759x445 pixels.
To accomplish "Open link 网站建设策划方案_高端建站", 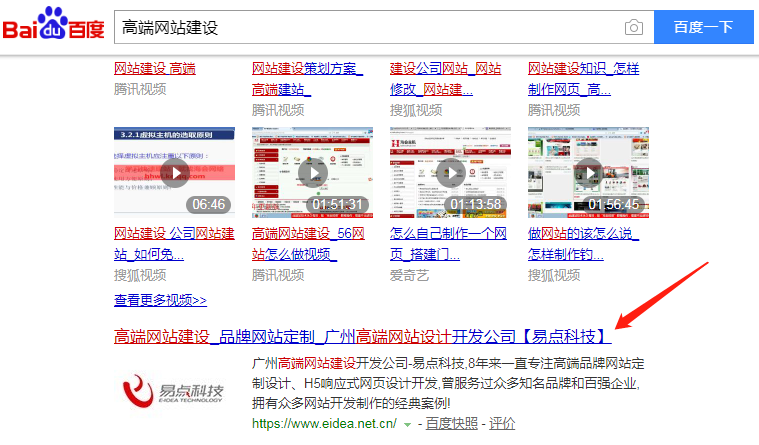I will [307, 79].
